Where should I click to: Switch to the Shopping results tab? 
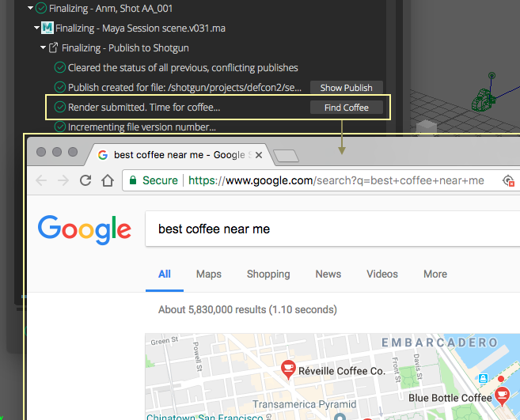tap(268, 274)
